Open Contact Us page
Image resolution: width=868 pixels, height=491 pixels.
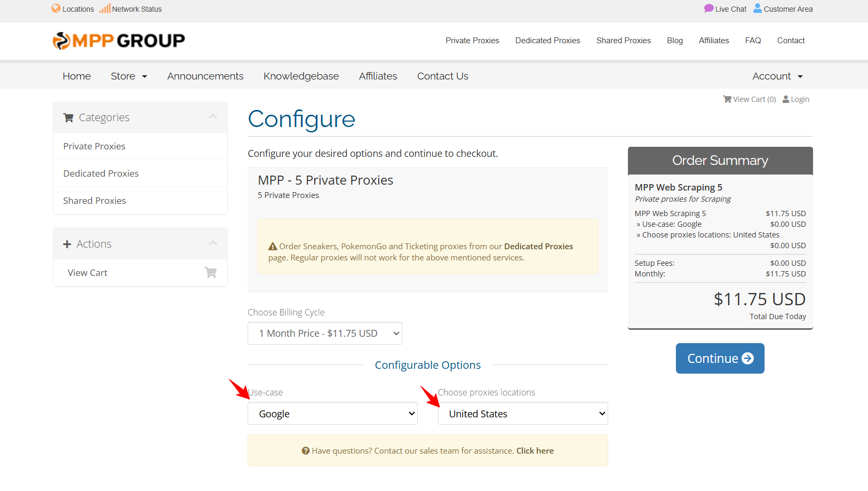[443, 76]
